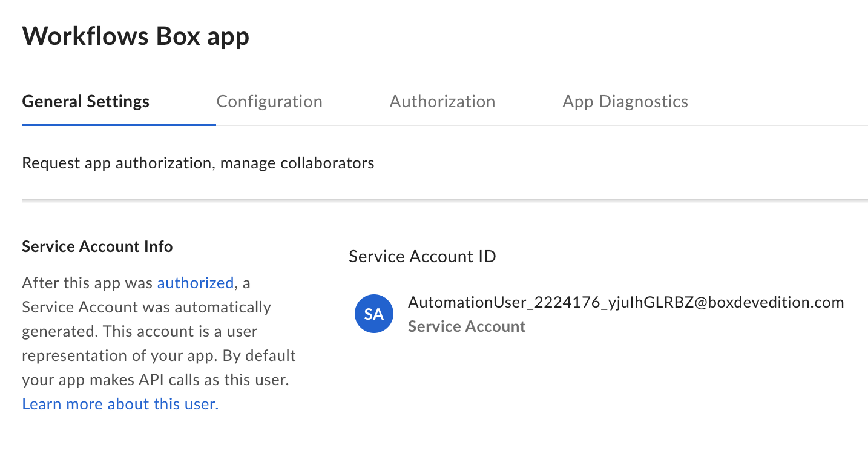The width and height of the screenshot is (868, 459).
Task: Select the AutomationUser service account email
Action: pyautogui.click(x=626, y=302)
